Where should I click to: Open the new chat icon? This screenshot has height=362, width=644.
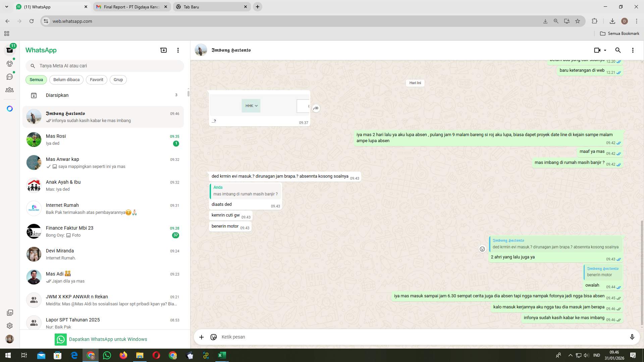(x=163, y=50)
